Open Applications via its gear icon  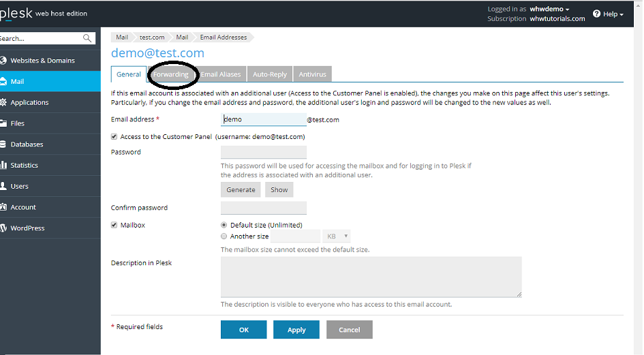click(x=3, y=103)
